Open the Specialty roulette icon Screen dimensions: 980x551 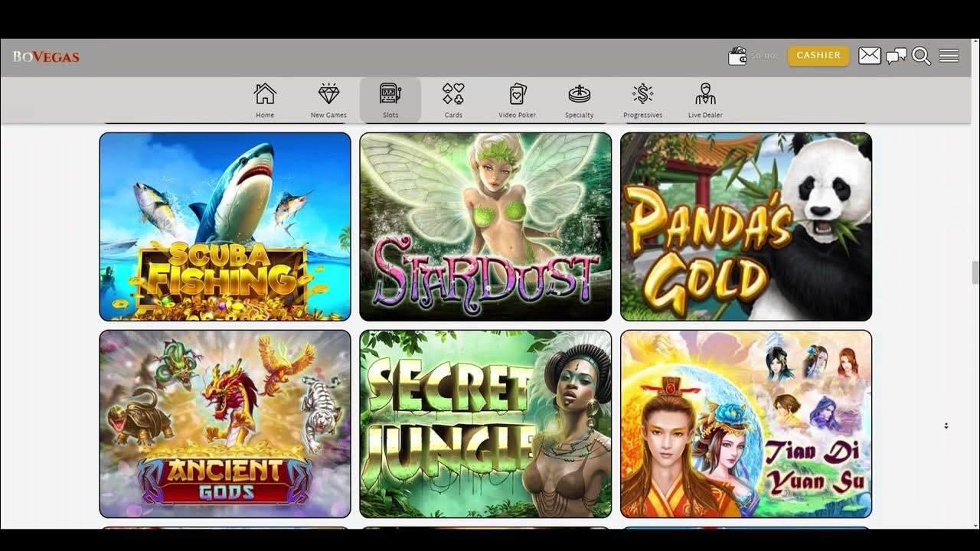(579, 94)
